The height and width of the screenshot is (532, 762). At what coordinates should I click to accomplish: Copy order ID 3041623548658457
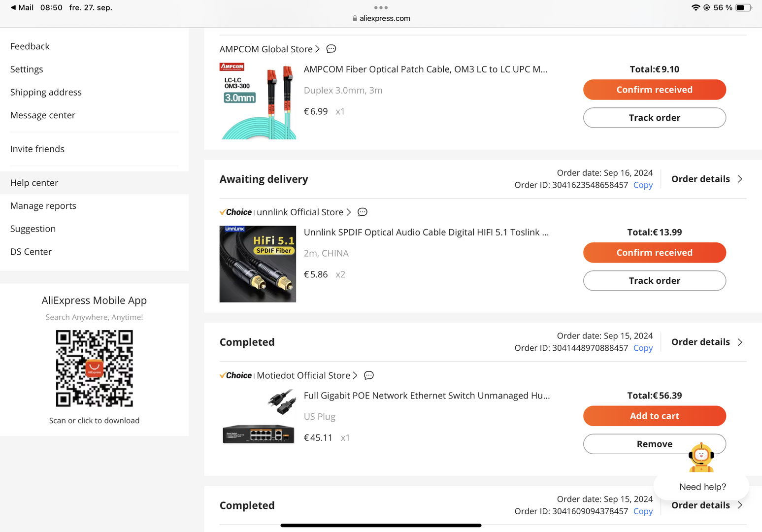coord(643,185)
